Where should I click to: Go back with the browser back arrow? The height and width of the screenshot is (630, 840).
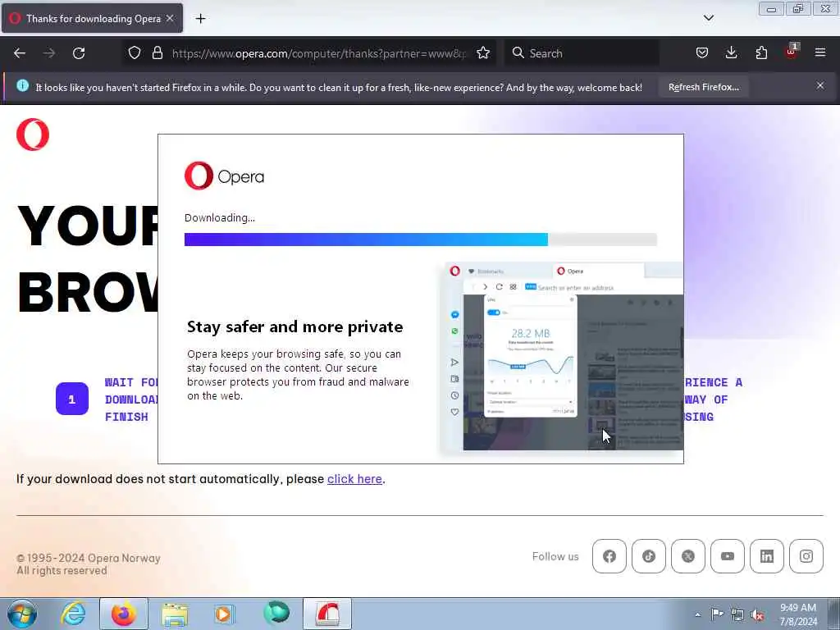20,53
